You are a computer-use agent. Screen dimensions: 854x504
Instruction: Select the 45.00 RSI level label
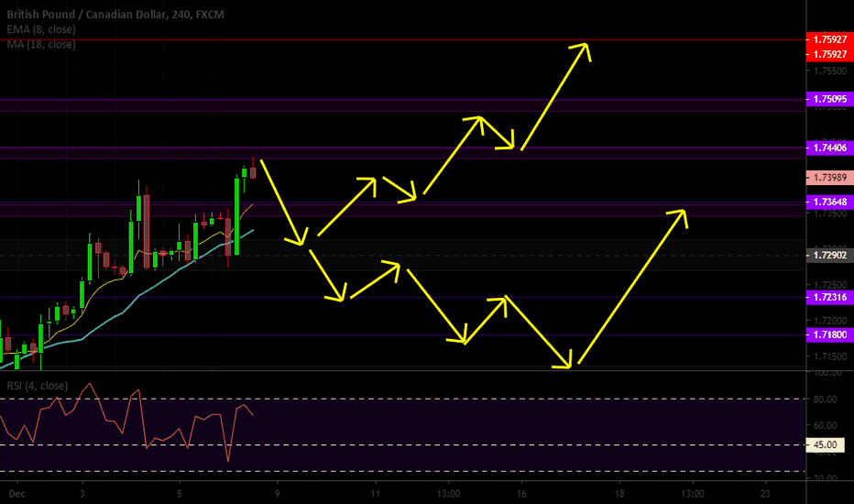(828, 445)
